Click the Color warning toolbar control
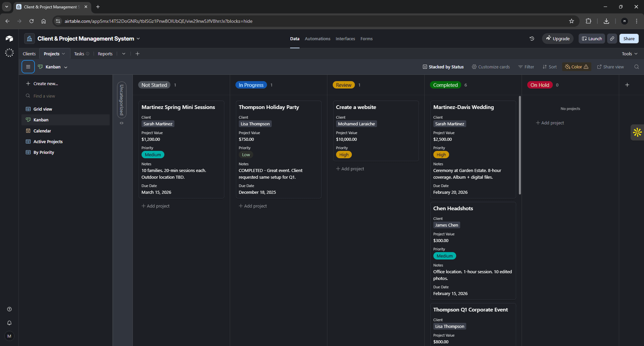Image resolution: width=644 pixels, height=346 pixels. tap(576, 67)
